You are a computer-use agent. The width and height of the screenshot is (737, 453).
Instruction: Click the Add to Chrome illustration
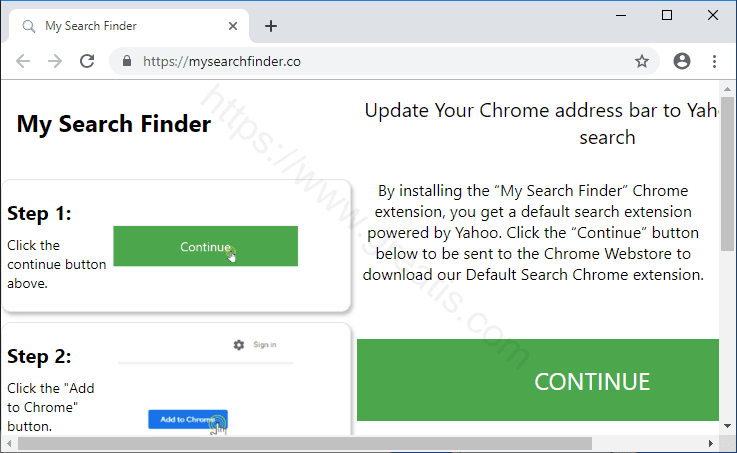pos(188,420)
